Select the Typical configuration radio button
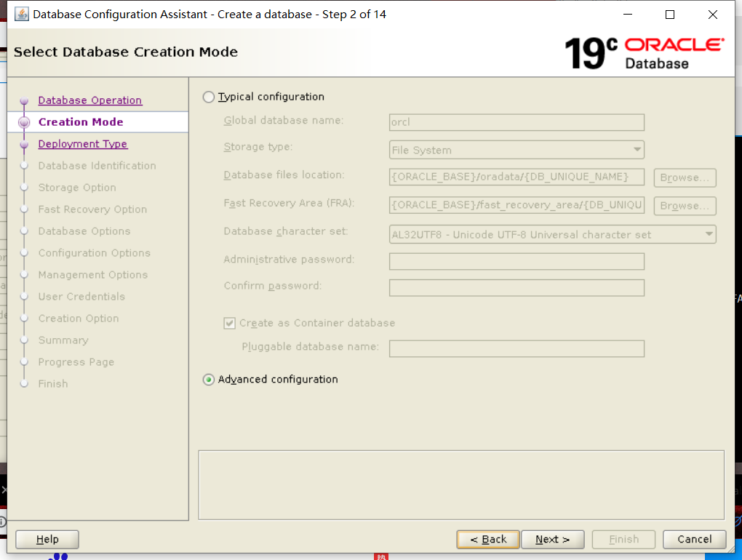 pyautogui.click(x=209, y=97)
